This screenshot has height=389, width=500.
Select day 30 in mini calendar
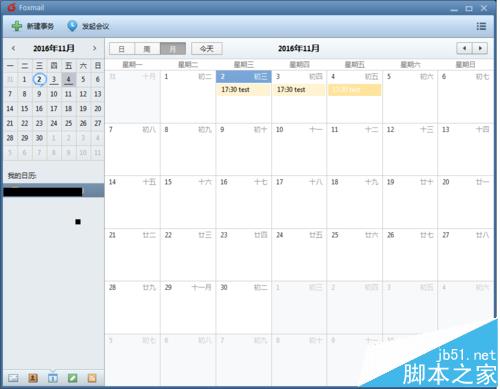click(x=39, y=138)
